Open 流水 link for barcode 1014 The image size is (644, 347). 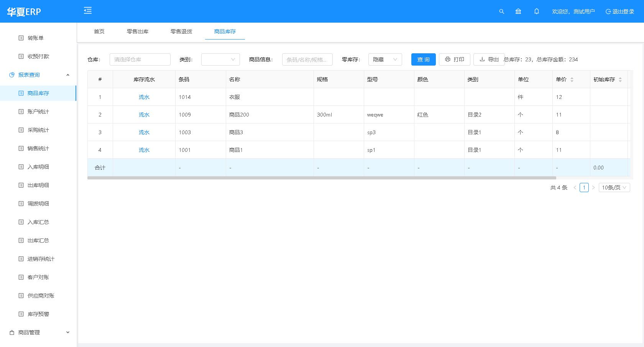144,97
